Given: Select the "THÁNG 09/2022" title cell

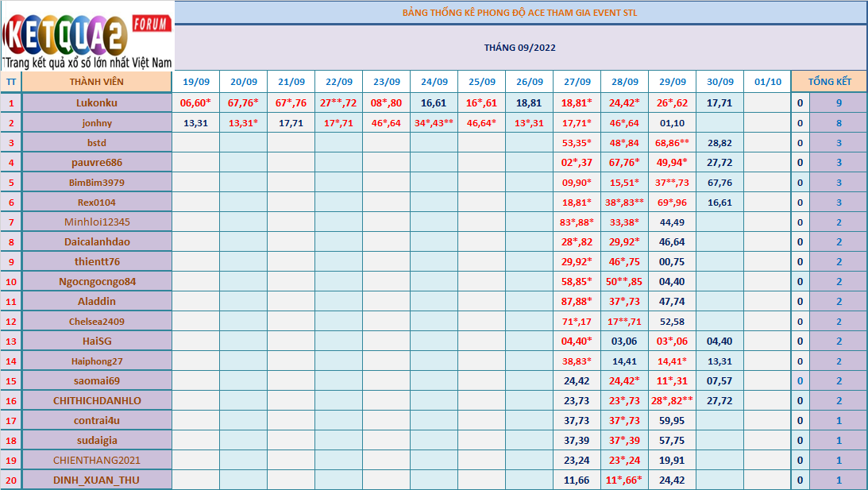Looking at the screenshot, I should [x=519, y=48].
